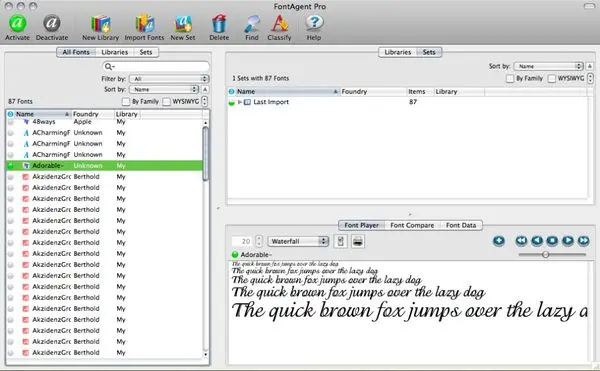600x371 pixels.
Task: Select the 48ways font row
Action: click(x=104, y=122)
